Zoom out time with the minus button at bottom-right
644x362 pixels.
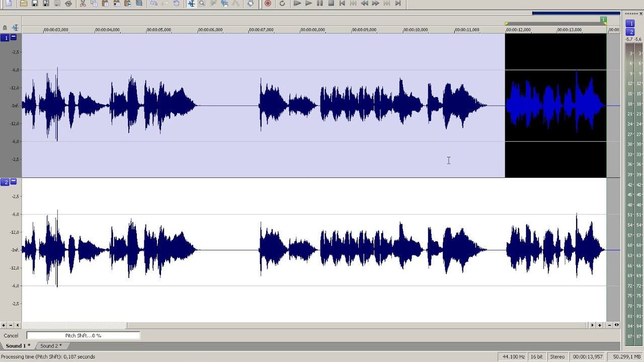tap(609, 325)
